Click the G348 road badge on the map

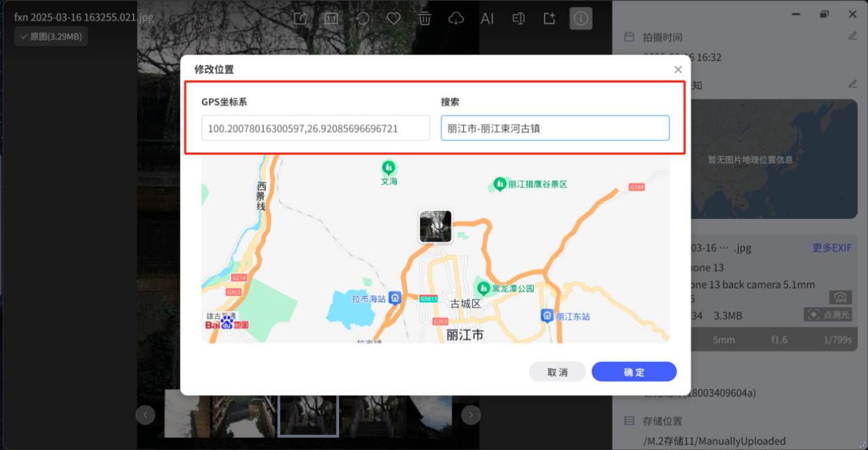(637, 186)
